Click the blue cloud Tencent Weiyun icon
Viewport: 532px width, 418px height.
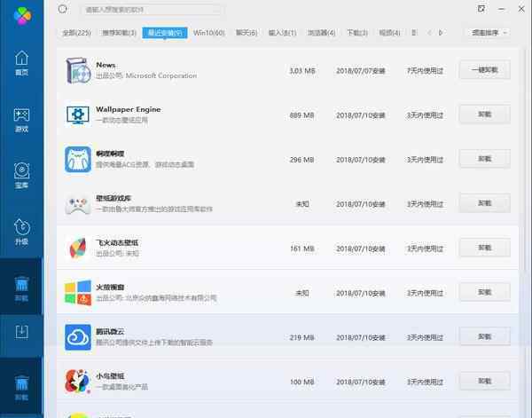78,337
